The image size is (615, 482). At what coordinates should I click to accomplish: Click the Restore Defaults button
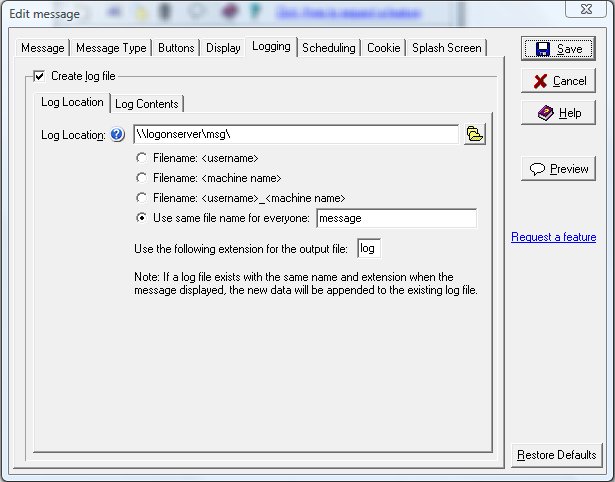click(x=557, y=455)
